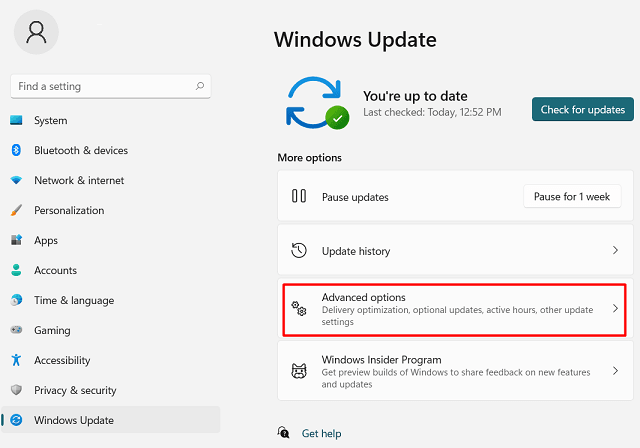640x448 pixels.
Task: Select Privacy & security
Action: point(110,390)
